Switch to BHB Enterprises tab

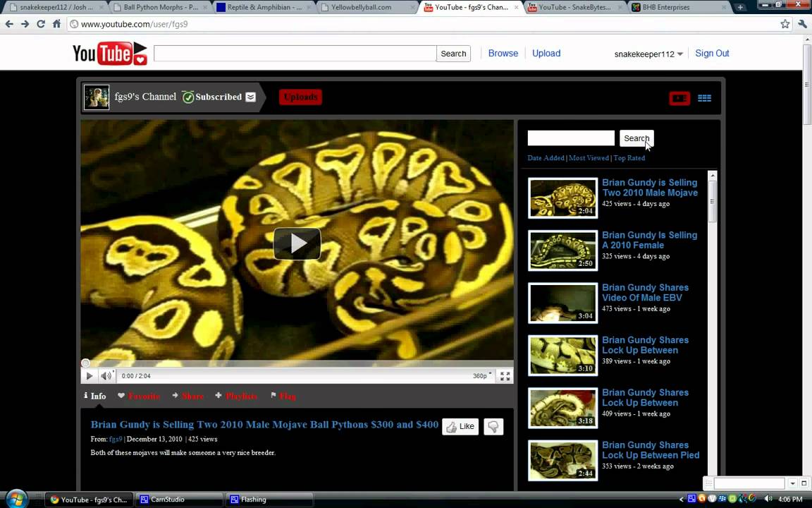[x=677, y=7]
